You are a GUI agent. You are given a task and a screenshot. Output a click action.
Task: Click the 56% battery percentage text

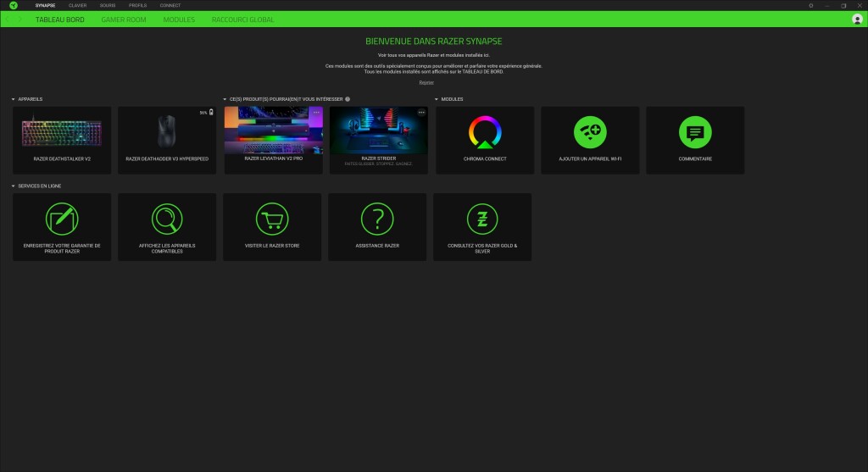pos(203,113)
